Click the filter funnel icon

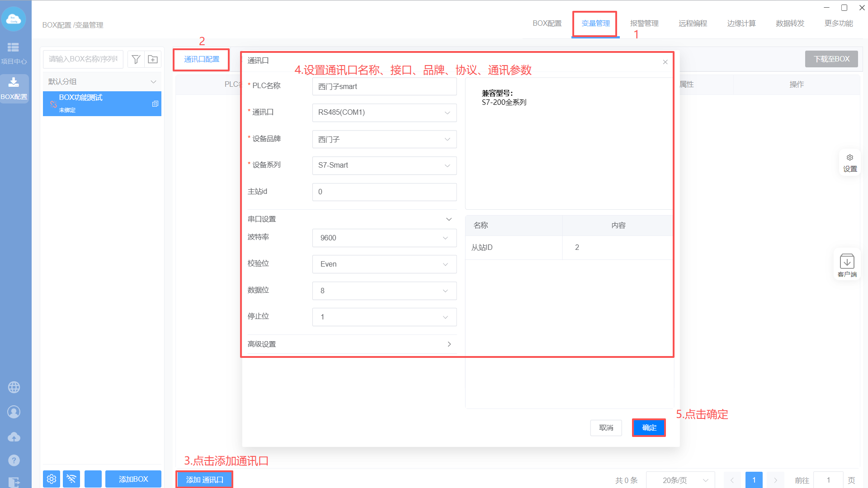(x=136, y=59)
